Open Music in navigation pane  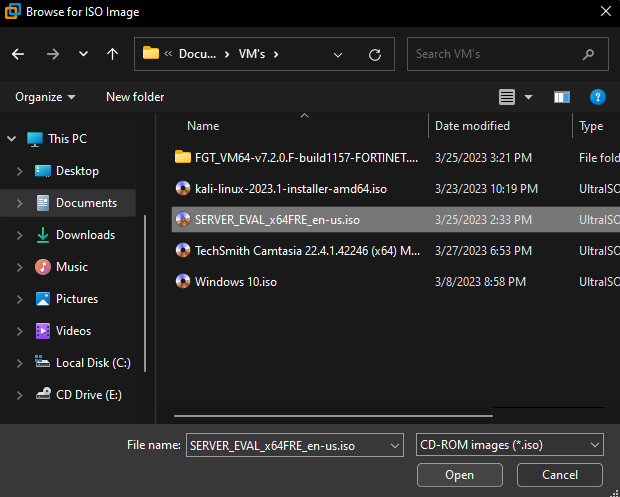tap(72, 267)
